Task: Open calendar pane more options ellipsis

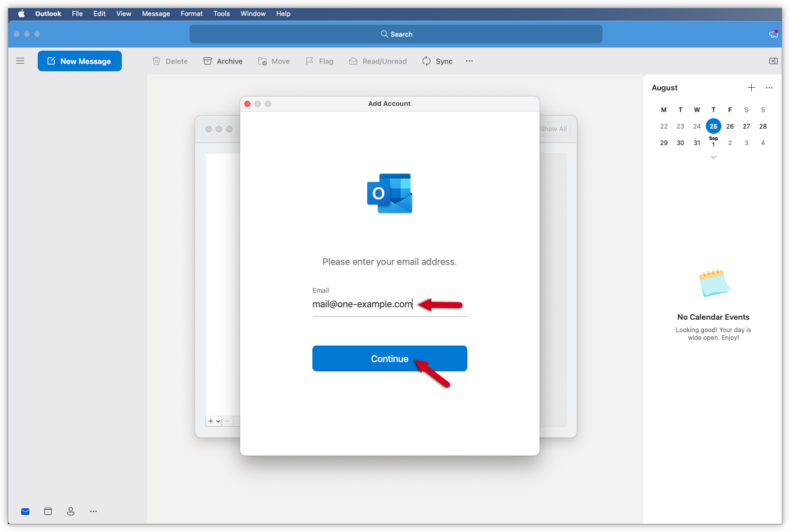Action: click(769, 88)
